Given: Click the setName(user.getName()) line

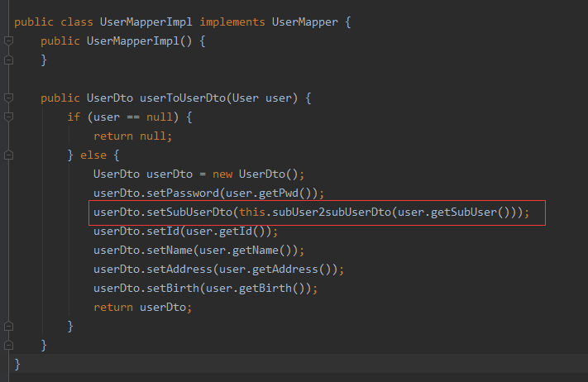Looking at the screenshot, I should pos(198,251).
